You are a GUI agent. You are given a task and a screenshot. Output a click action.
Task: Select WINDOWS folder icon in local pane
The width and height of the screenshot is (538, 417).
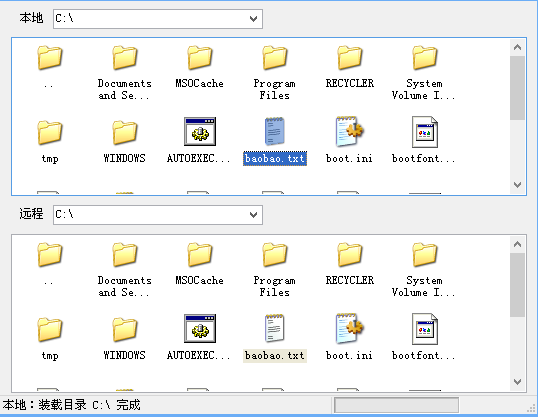click(x=125, y=132)
